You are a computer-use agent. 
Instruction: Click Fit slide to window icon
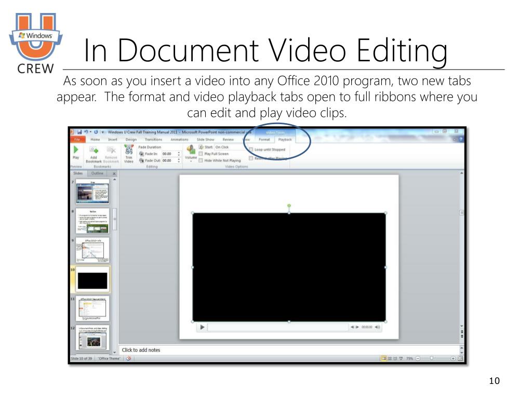point(460,358)
